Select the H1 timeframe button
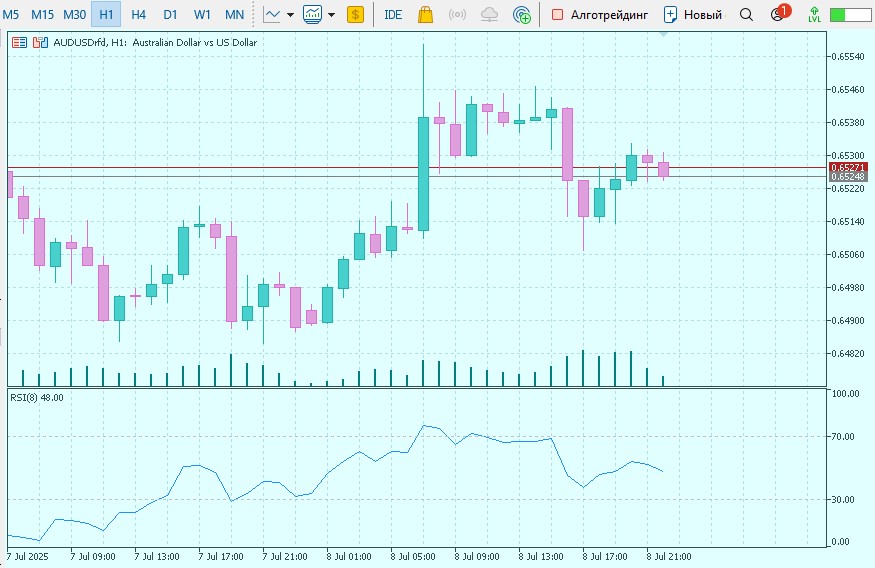Viewport: 875px width, 568px height. pyautogui.click(x=106, y=15)
